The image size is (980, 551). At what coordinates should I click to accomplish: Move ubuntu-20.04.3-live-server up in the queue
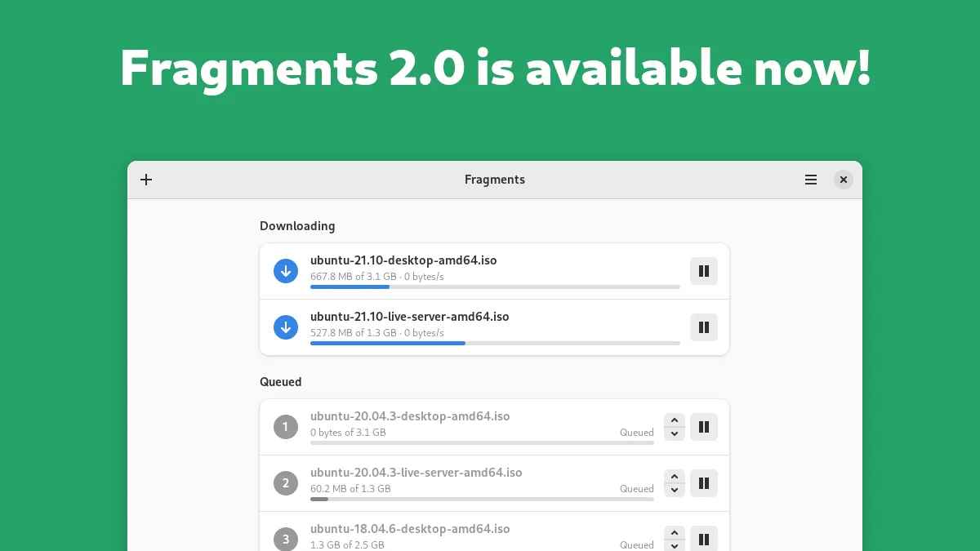coord(675,477)
